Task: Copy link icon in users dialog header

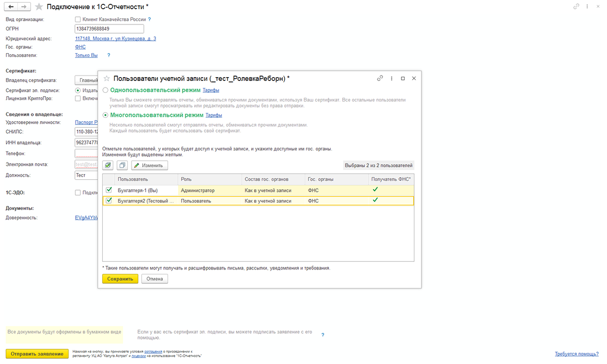Action: (x=380, y=78)
